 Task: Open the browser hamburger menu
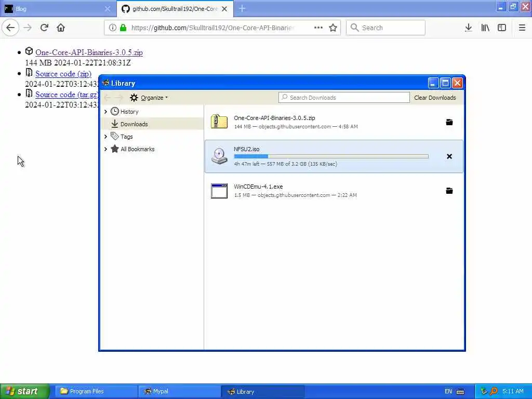pos(522,28)
